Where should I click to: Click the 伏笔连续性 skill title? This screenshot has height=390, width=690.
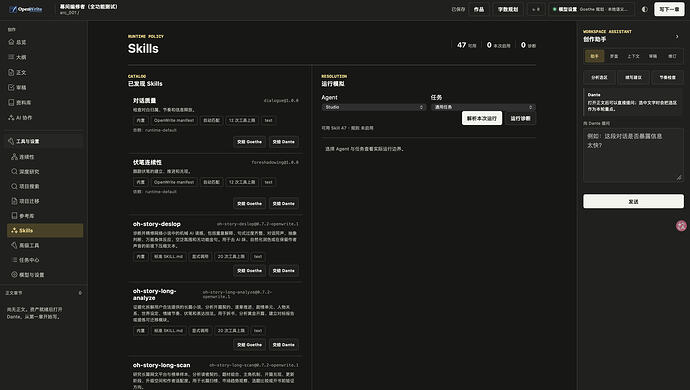pos(147,162)
